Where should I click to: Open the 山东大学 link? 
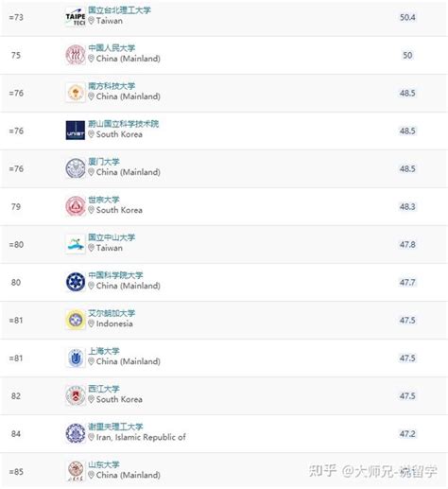(x=104, y=464)
